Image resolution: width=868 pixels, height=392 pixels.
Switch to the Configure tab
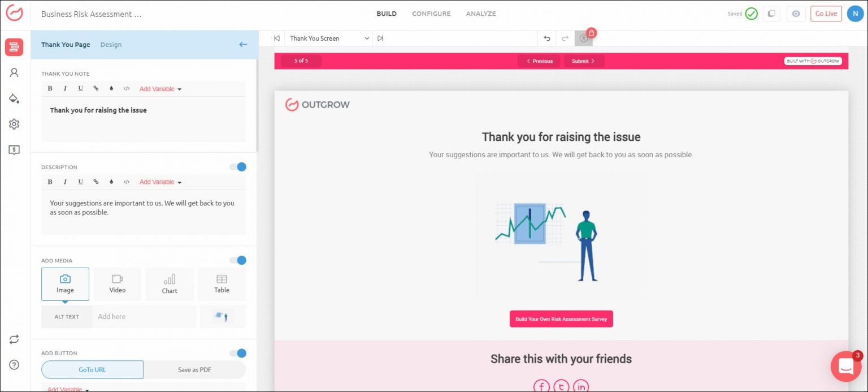tap(431, 14)
